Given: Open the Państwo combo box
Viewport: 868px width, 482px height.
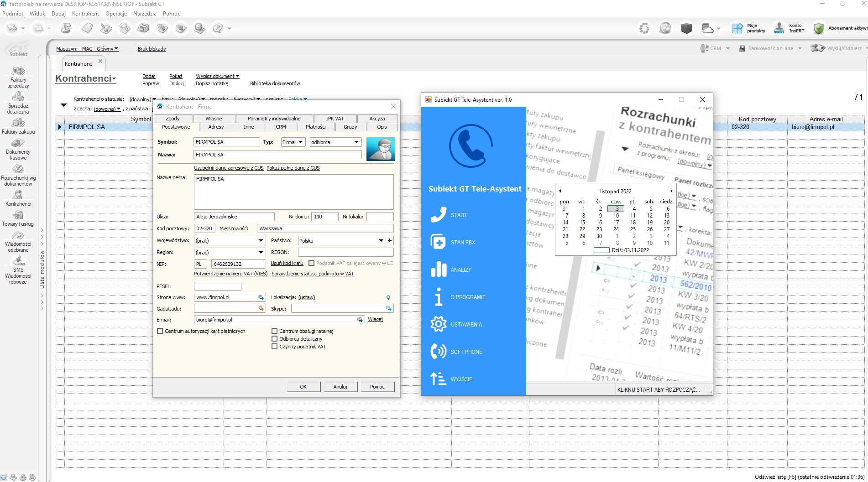Looking at the screenshot, I should coord(381,241).
